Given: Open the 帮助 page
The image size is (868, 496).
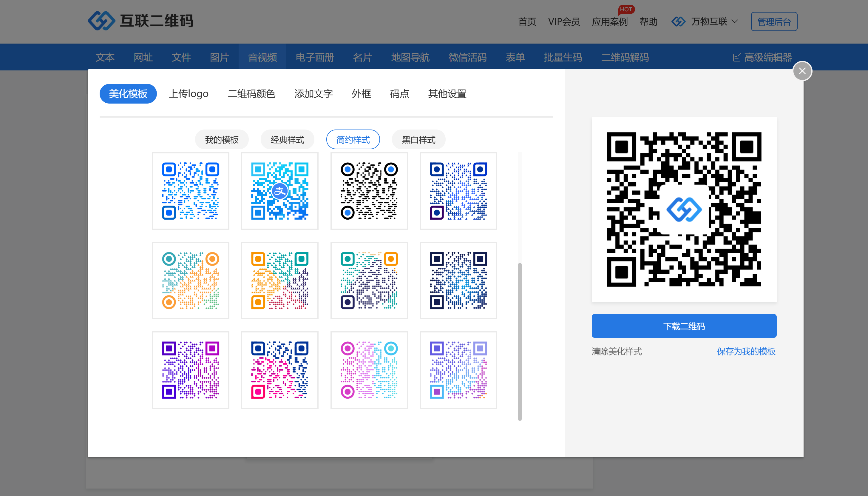Looking at the screenshot, I should [648, 22].
